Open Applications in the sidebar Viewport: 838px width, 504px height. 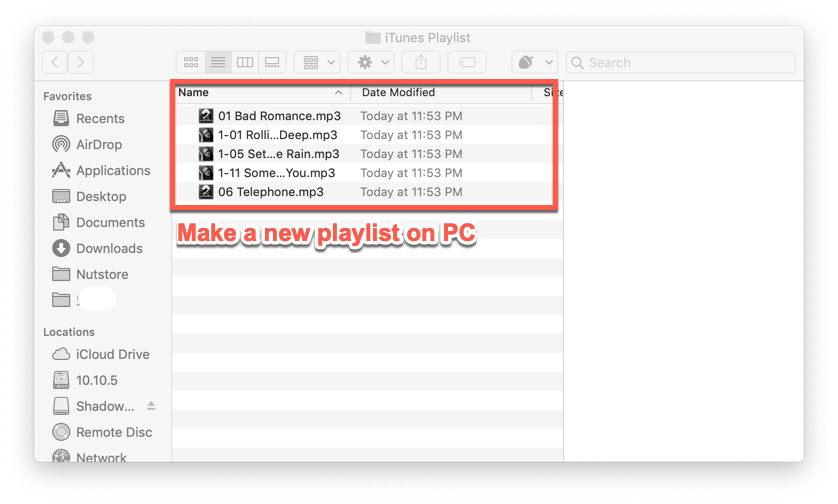click(x=113, y=170)
